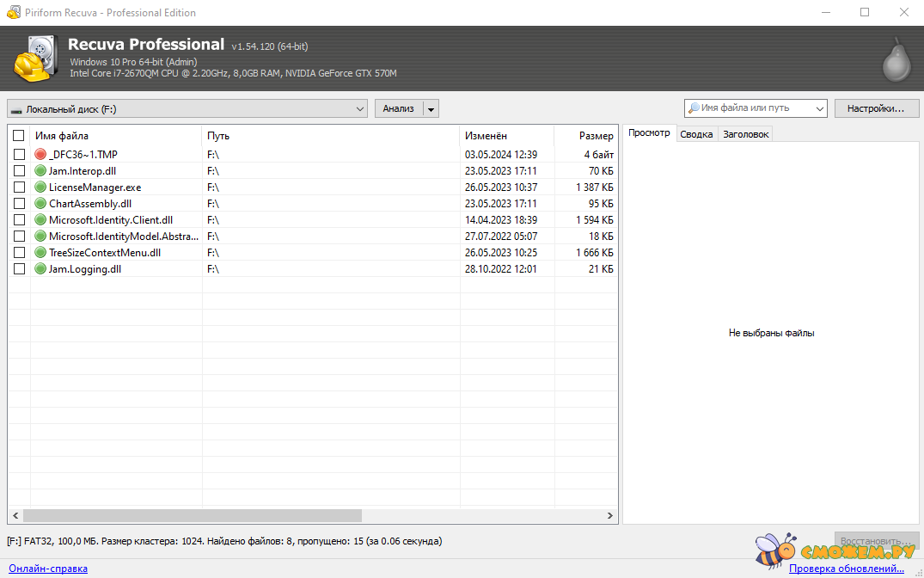Viewport: 924px width, 578px height.
Task: Switch to the Просмотр tab
Action: [x=649, y=133]
